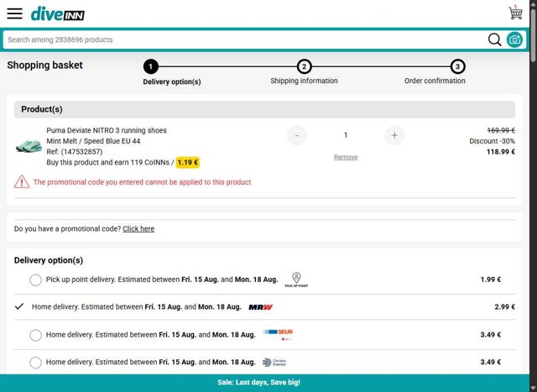
Task: Click the red promo code warning icon
Action: [22, 181]
